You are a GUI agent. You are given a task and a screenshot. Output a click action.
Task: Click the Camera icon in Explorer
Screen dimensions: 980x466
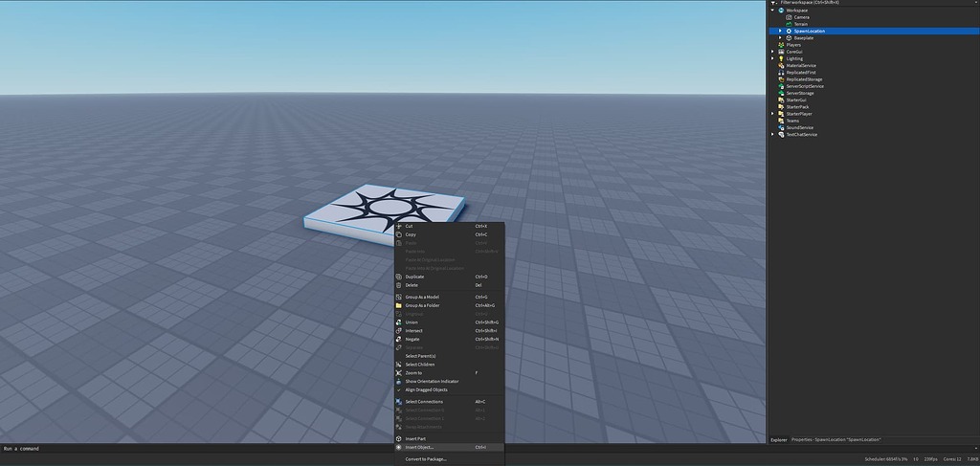789,17
